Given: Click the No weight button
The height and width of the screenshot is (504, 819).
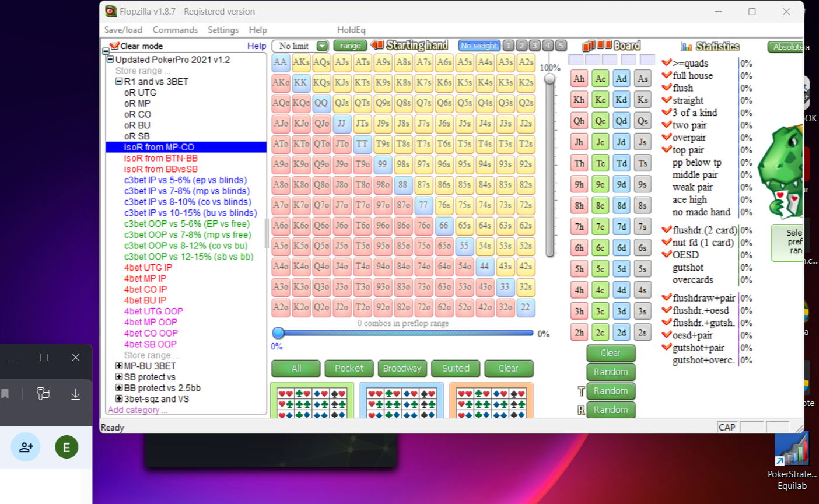Looking at the screenshot, I should pos(479,45).
